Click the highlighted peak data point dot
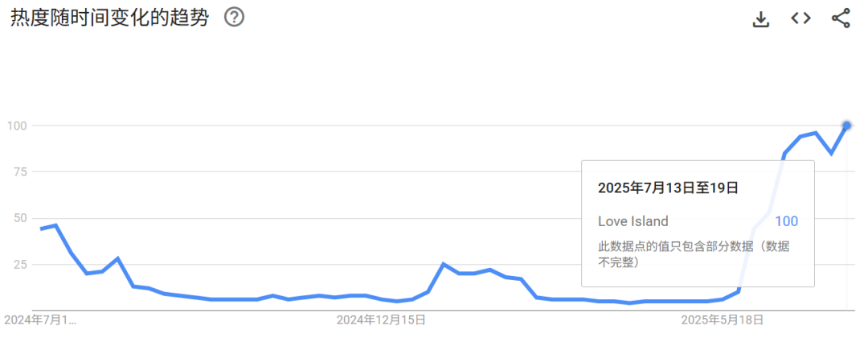 click(x=846, y=126)
